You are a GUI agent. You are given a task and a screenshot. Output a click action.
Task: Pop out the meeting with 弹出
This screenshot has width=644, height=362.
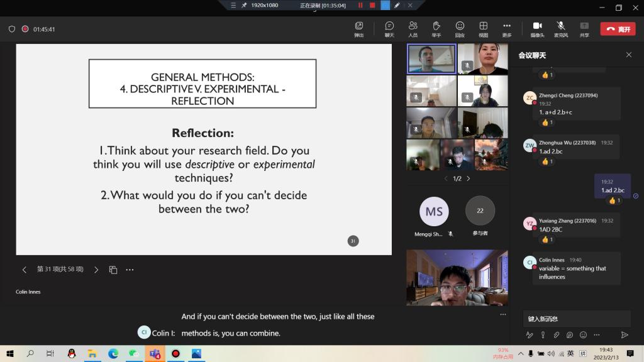pyautogui.click(x=359, y=28)
